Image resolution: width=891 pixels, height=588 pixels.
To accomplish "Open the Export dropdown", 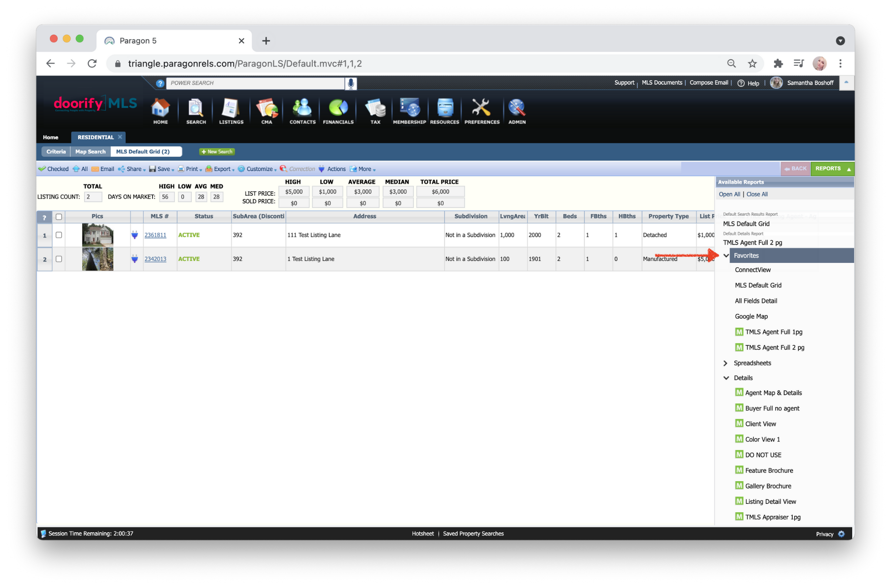I will tap(220, 169).
